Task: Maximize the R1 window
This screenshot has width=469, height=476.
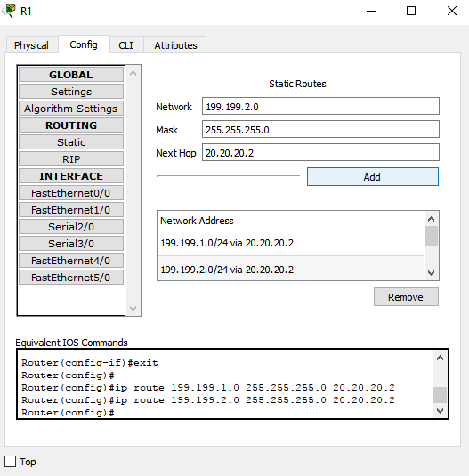Action: [x=411, y=12]
